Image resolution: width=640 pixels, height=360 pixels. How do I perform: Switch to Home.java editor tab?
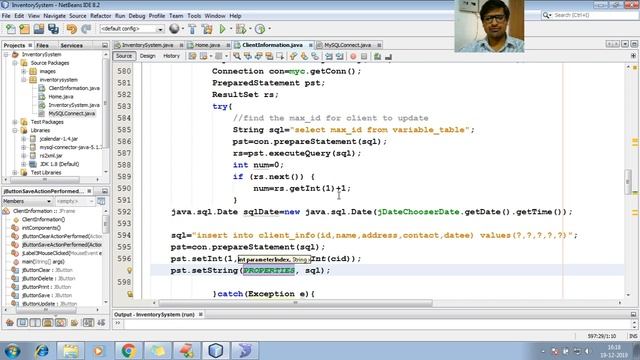coord(207,45)
